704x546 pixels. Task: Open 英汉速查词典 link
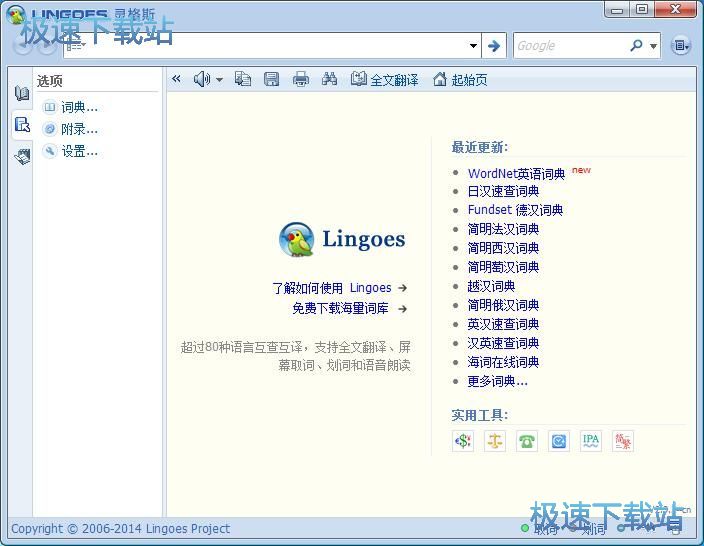coord(503,324)
